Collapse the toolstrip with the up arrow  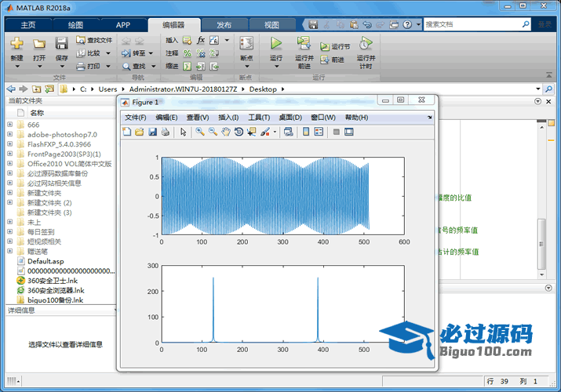point(548,75)
